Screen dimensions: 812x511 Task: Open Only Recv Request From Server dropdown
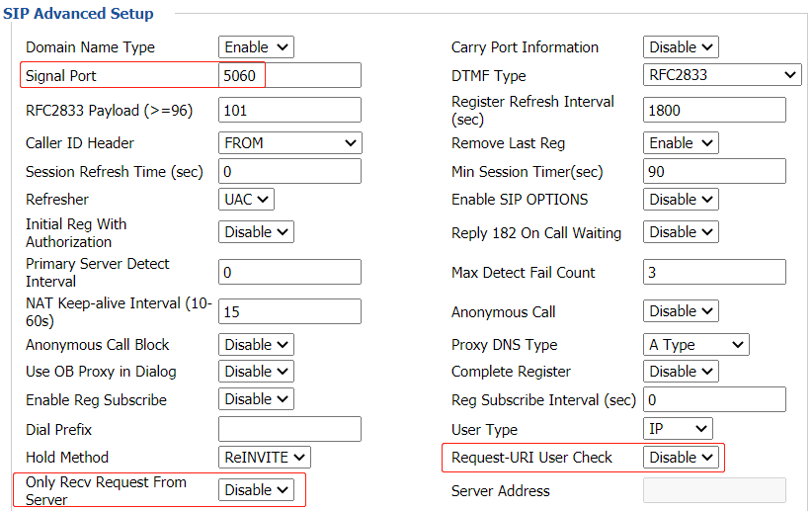(x=256, y=490)
